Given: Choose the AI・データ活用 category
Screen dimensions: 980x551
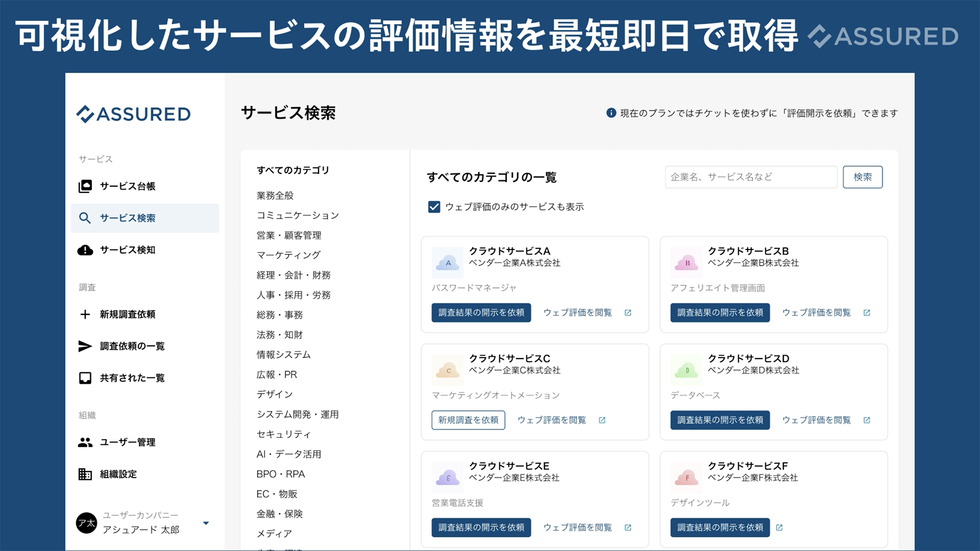Looking at the screenshot, I should click(288, 454).
